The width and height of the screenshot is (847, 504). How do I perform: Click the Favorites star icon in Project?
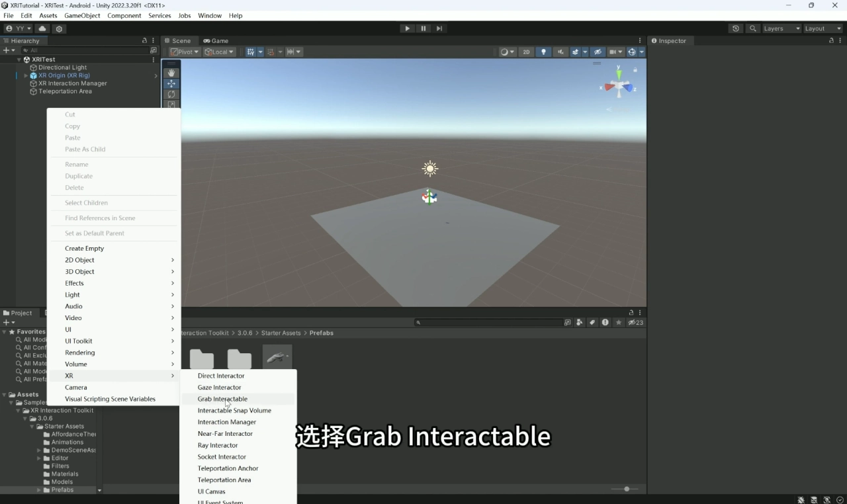coord(619,323)
